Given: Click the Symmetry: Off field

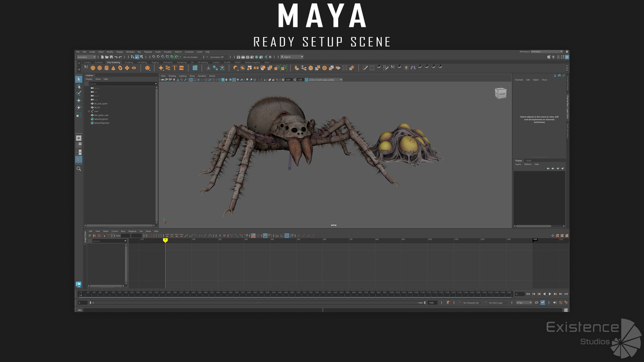Looking at the screenshot, I should pyautogui.click(x=217, y=57).
